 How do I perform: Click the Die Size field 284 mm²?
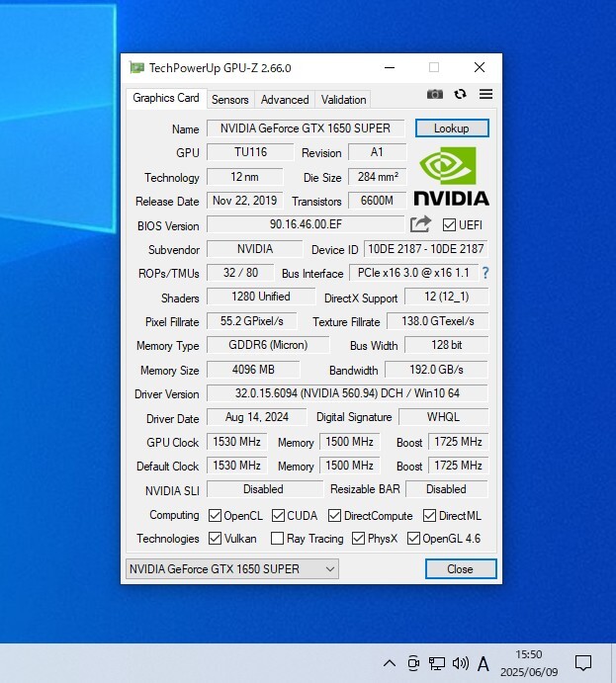point(378,176)
